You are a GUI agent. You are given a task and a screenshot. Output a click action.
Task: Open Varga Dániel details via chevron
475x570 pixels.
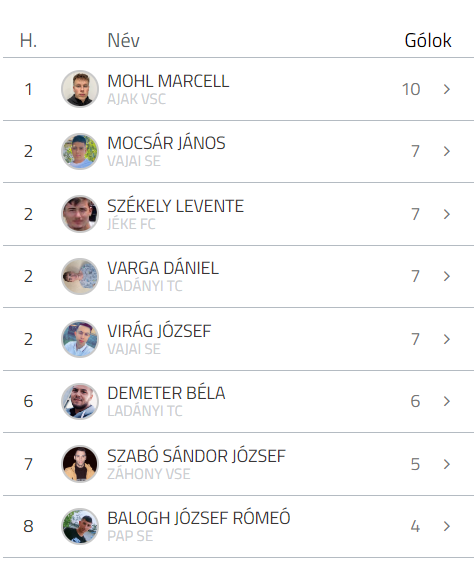(x=447, y=276)
